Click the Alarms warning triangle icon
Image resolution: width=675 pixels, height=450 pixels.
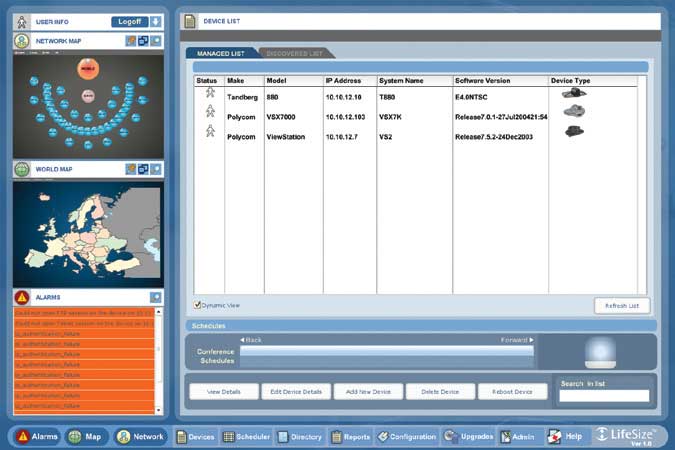(x=22, y=297)
